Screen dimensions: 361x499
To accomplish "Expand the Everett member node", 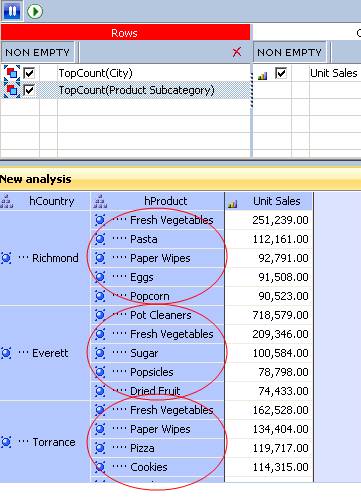I will (x=6, y=353).
